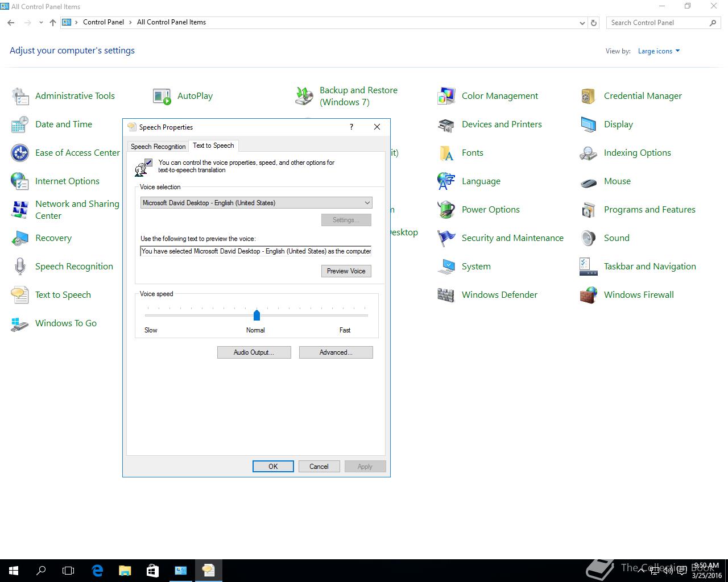Open Ease of Access Center icon

click(x=20, y=153)
